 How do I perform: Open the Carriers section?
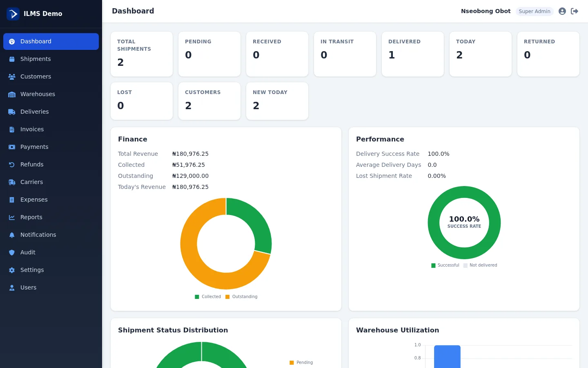click(51, 182)
